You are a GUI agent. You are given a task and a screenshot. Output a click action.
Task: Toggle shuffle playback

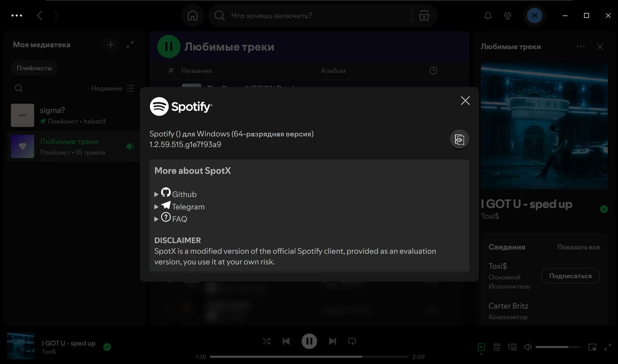point(266,341)
